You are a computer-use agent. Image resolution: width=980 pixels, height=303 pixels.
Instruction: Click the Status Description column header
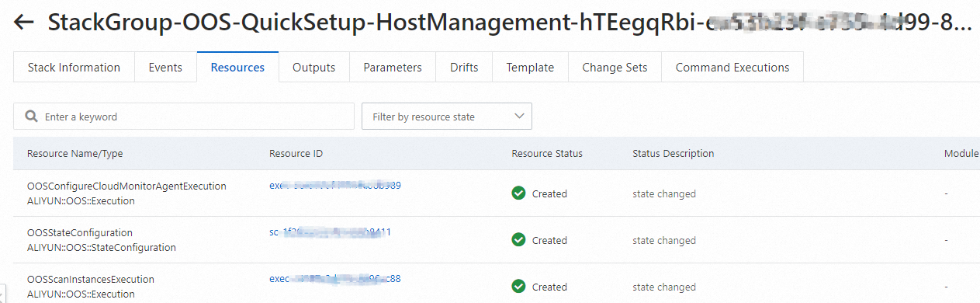[x=674, y=154]
